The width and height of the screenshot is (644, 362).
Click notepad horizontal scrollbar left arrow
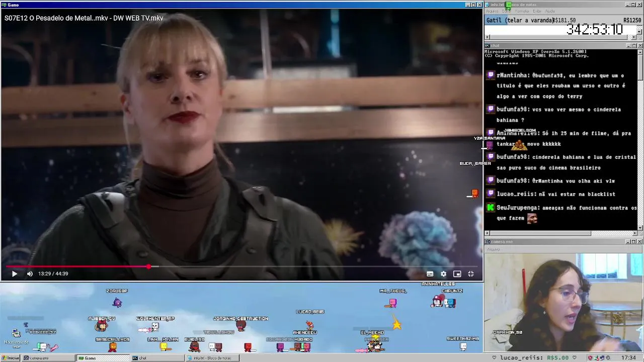click(488, 37)
